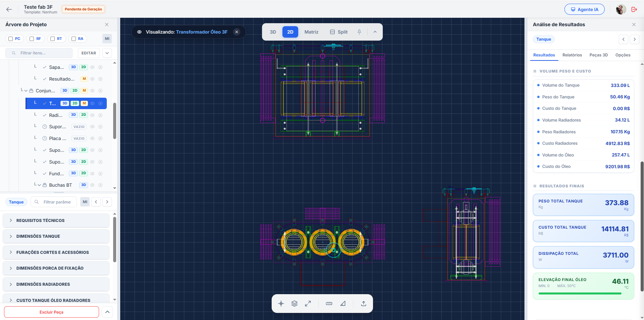This screenshot has width=644, height=320.
Task: Toggle visibility of Sapa... row
Action: click(92, 67)
